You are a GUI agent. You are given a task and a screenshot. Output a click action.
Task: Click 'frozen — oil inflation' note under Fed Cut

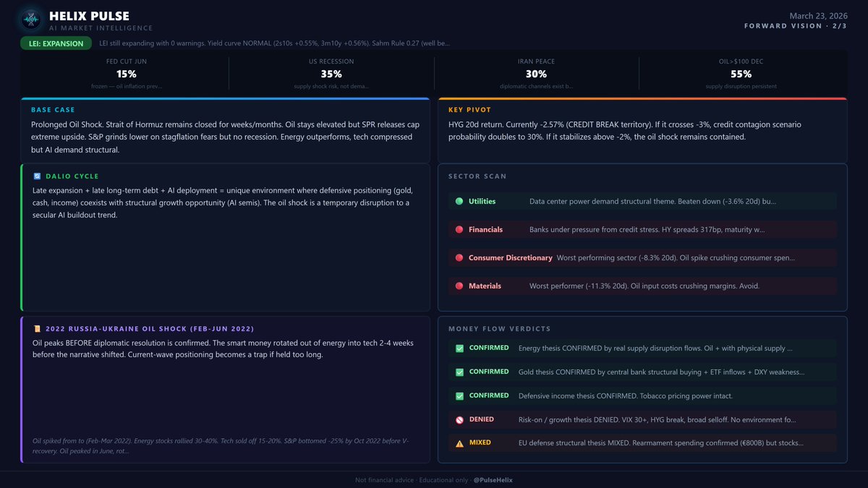(126, 86)
